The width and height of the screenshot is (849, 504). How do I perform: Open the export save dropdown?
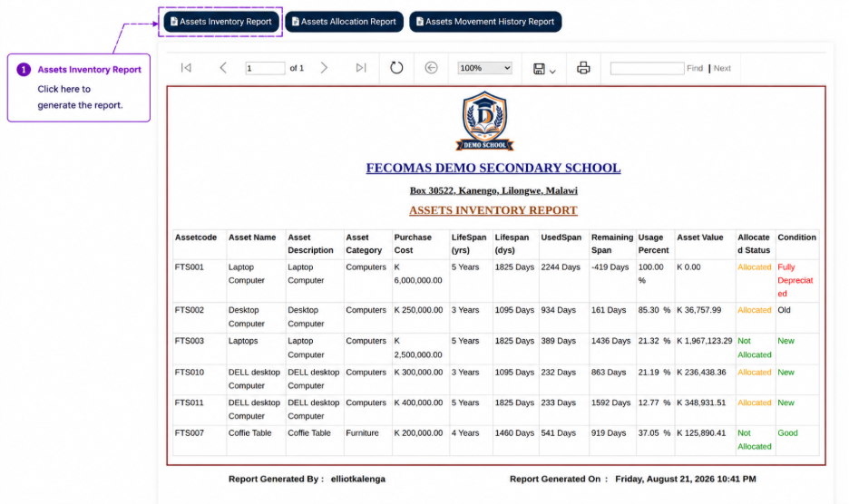coord(544,69)
